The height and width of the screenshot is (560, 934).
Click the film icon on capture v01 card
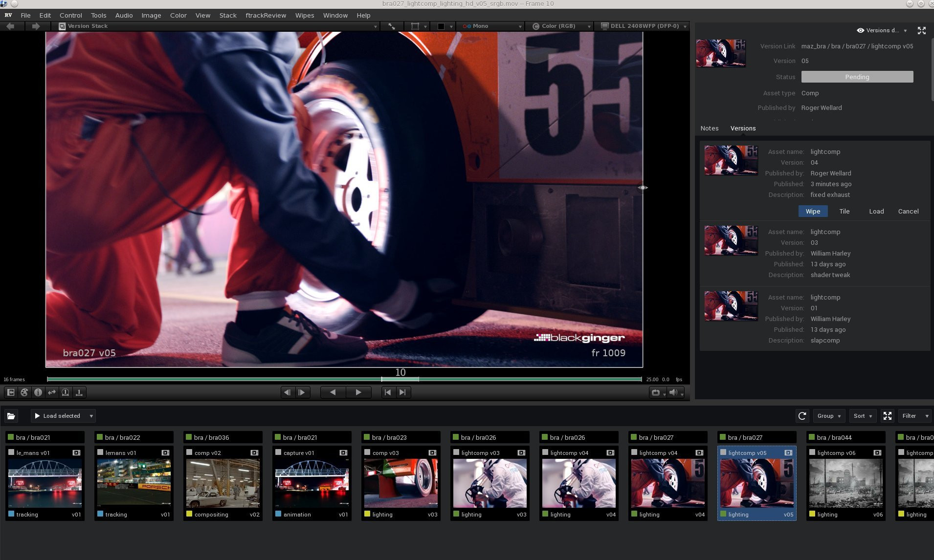coord(343,453)
